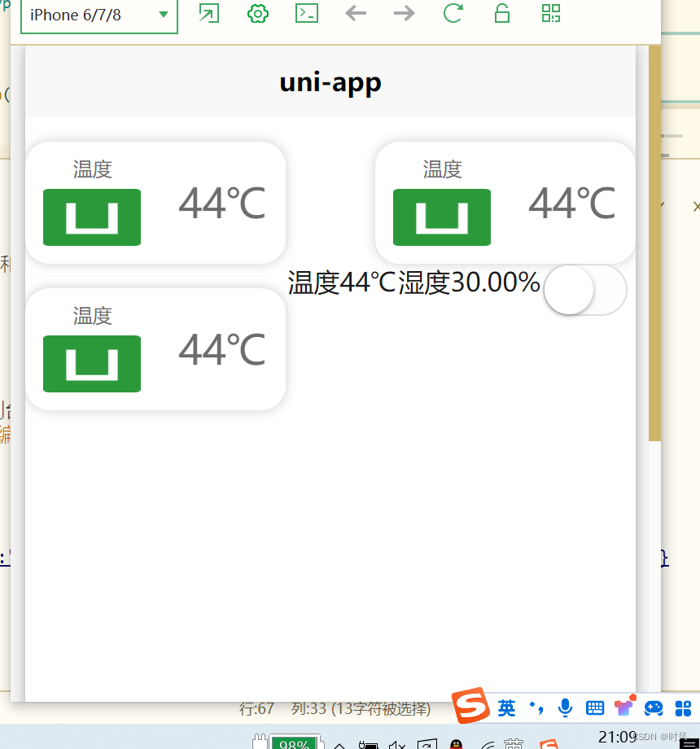Navigate back in the preview
700x749 pixels.
tap(356, 14)
